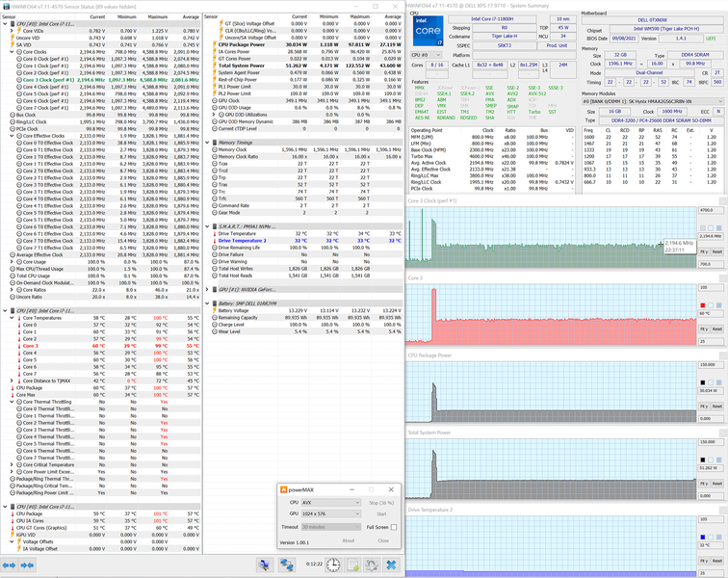Expand the GPU [#1]: NVIDIA GeForce section
Screen dimensions: 728x578
pos(208,289)
